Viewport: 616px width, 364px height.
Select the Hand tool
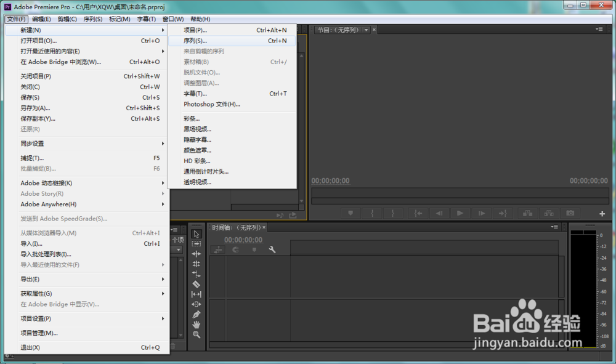coord(197,325)
